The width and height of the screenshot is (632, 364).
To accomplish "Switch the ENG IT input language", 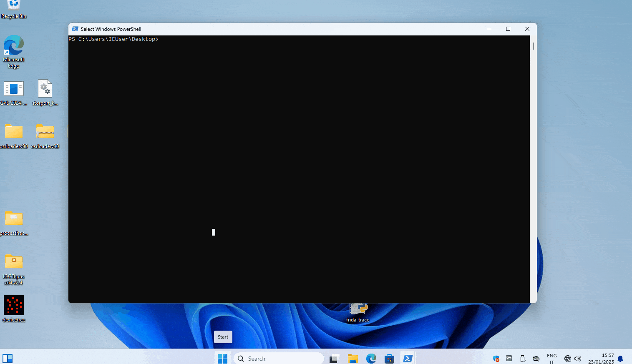I will point(551,359).
